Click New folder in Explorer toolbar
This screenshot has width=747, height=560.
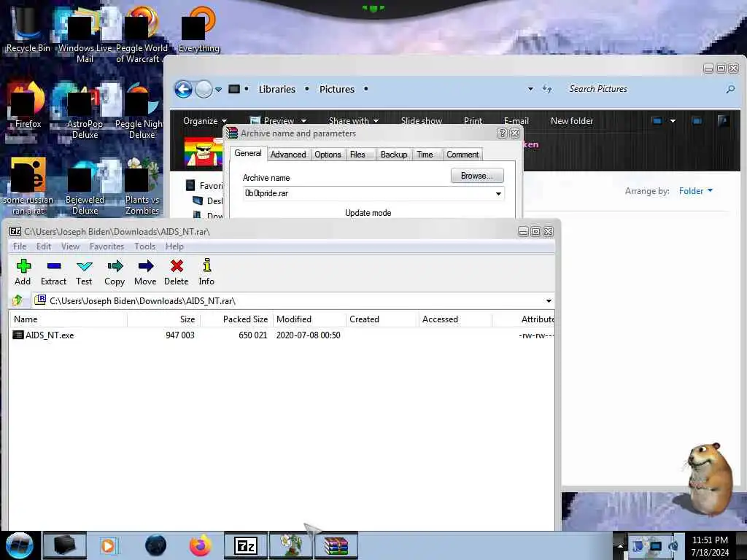(x=572, y=121)
